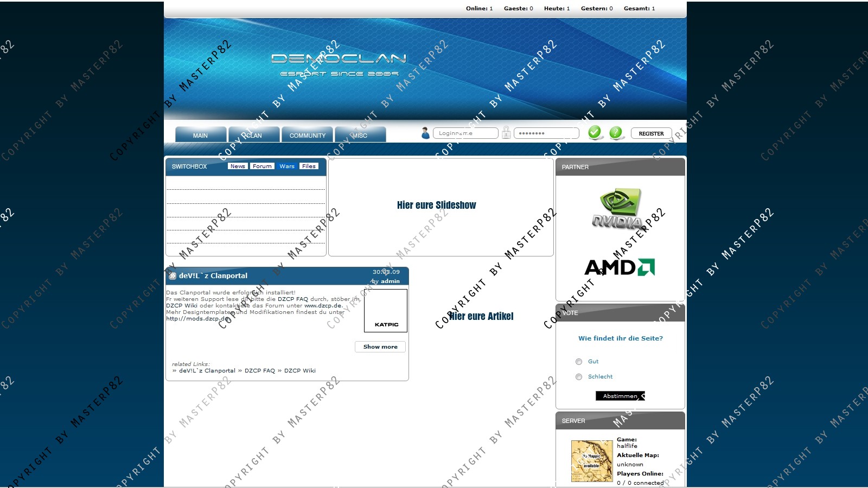Open the AMD partner logo

pyautogui.click(x=620, y=267)
